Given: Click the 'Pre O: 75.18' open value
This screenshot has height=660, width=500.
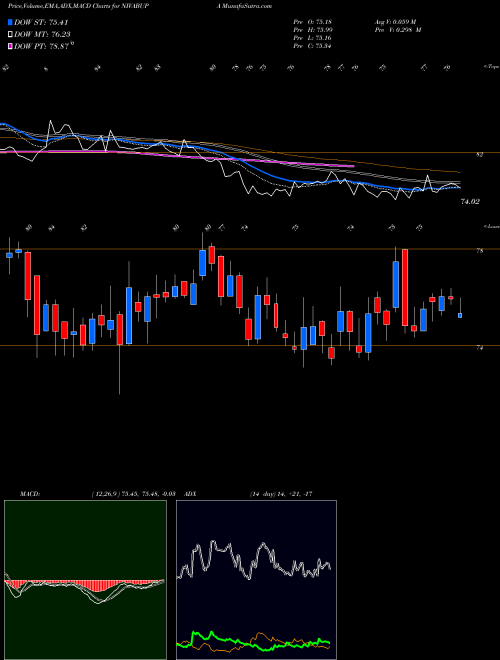Looking at the screenshot, I should pos(313,22).
